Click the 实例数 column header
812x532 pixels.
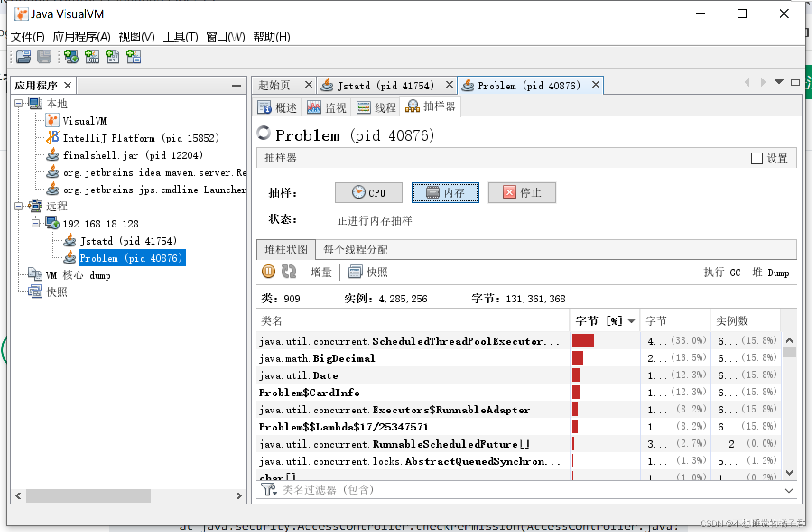point(745,321)
